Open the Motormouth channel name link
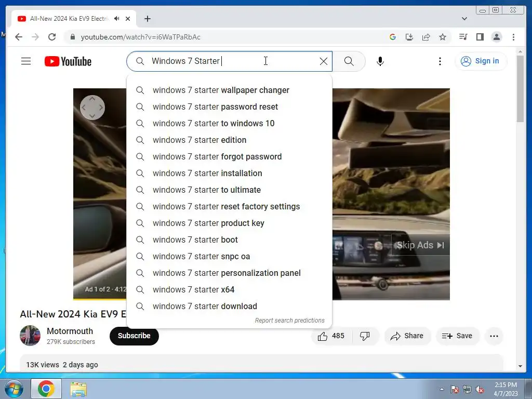The width and height of the screenshot is (532, 399). click(x=70, y=331)
